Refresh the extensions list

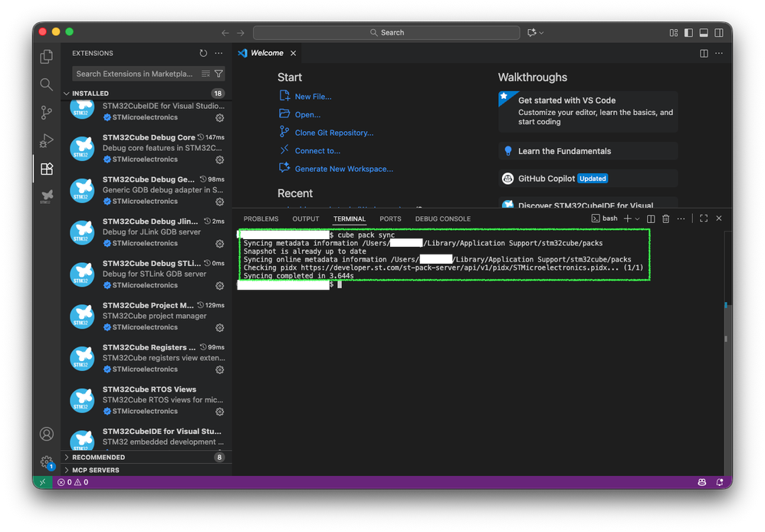pos(203,53)
